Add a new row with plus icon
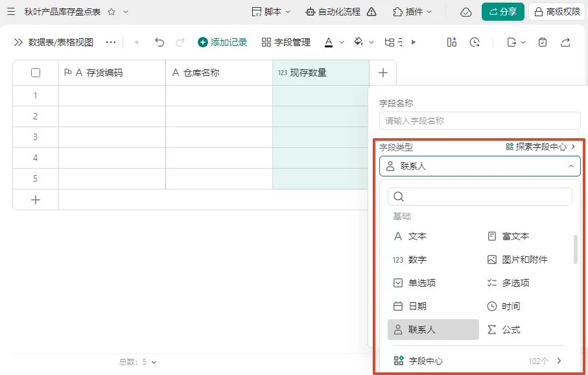Screen dimensions: 588x375 click(36, 200)
